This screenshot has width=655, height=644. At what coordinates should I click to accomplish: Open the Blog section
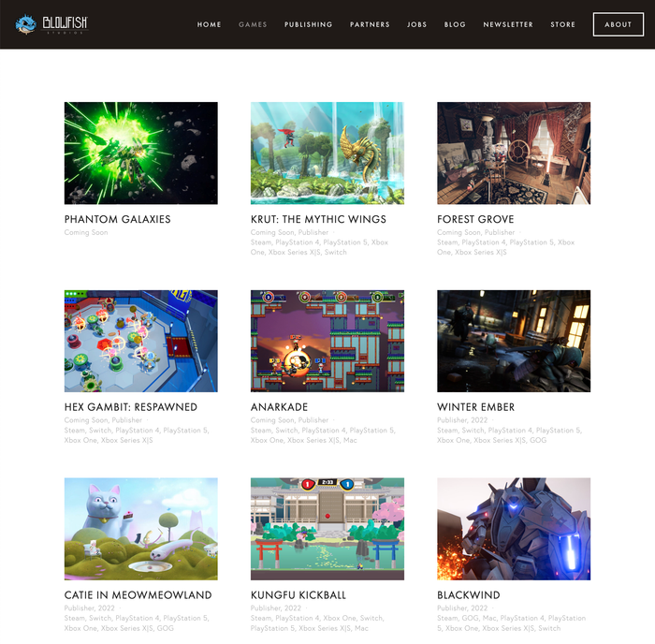click(455, 24)
